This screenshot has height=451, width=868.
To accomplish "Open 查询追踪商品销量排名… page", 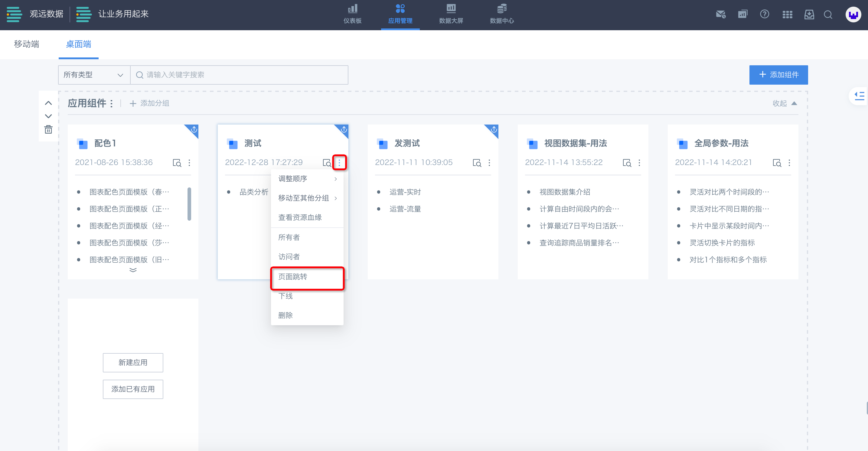I will 579,243.
